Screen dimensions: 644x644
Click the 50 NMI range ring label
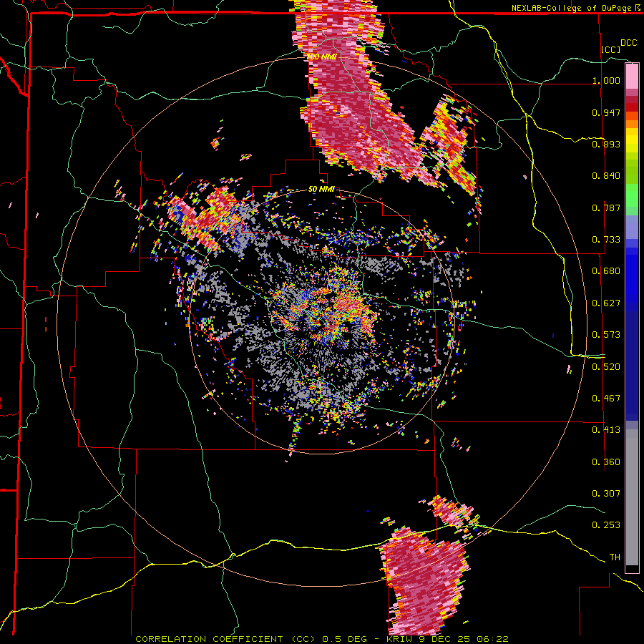click(x=321, y=190)
